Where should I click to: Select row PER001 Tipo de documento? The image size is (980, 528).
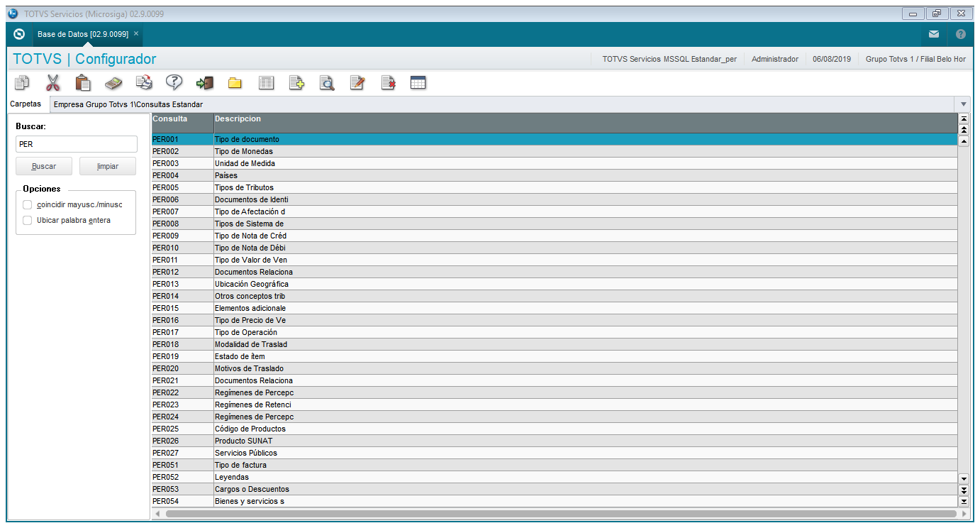point(555,139)
